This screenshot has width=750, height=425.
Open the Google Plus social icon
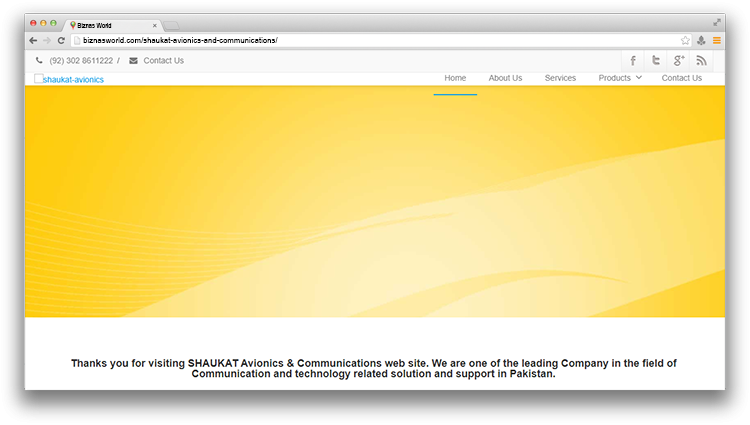point(678,61)
